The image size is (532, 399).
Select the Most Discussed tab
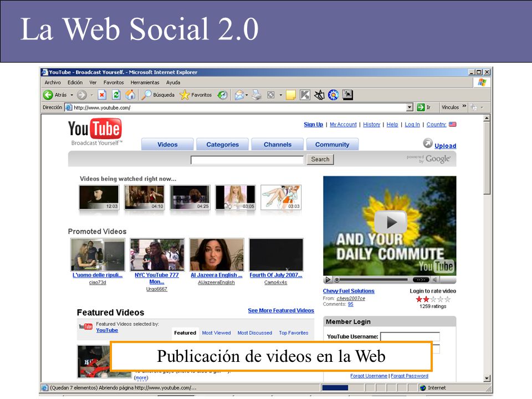255,333
